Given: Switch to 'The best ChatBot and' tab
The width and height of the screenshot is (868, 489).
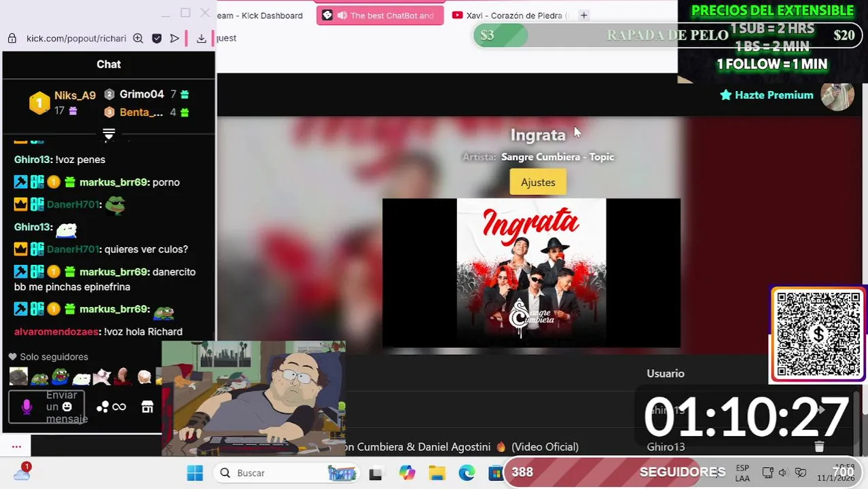Looking at the screenshot, I should pyautogui.click(x=380, y=16).
